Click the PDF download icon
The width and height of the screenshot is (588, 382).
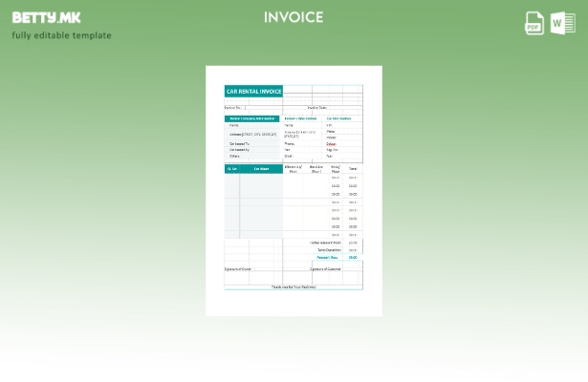pyautogui.click(x=534, y=23)
